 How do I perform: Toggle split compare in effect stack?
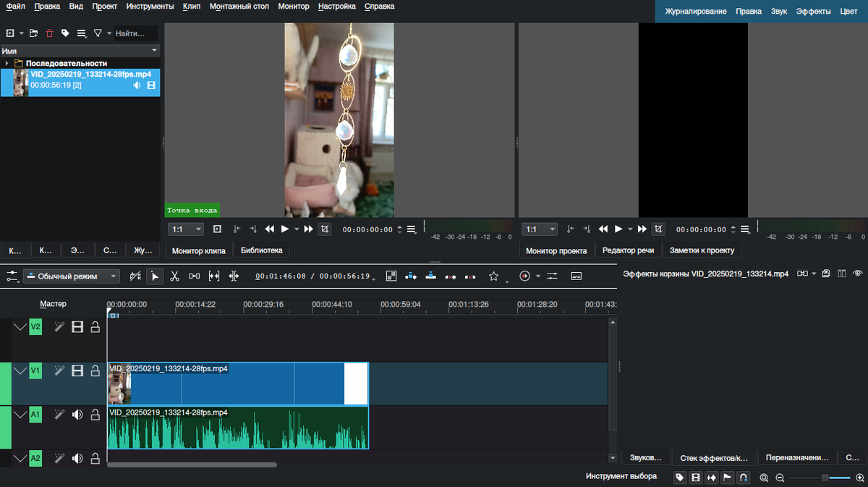(841, 274)
